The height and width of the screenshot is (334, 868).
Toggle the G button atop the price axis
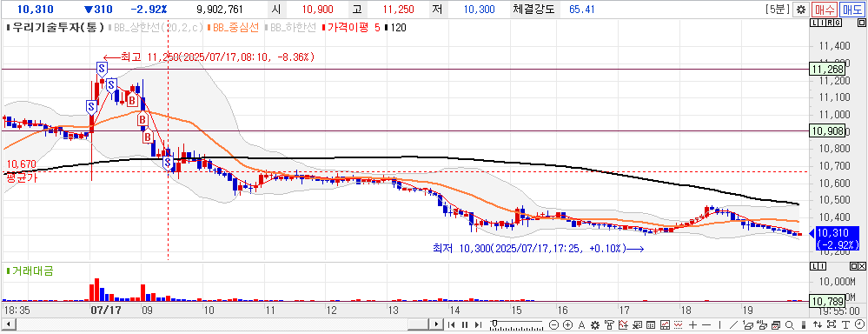837,23
